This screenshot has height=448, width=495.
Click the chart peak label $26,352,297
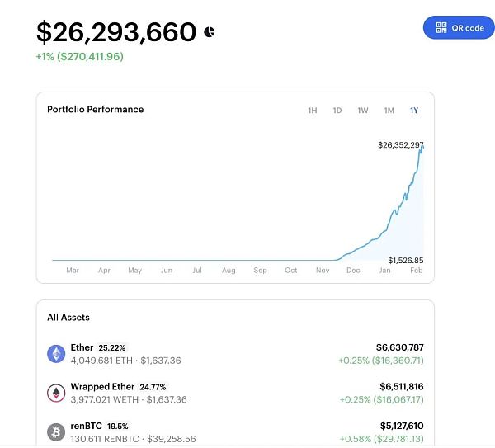coord(400,145)
